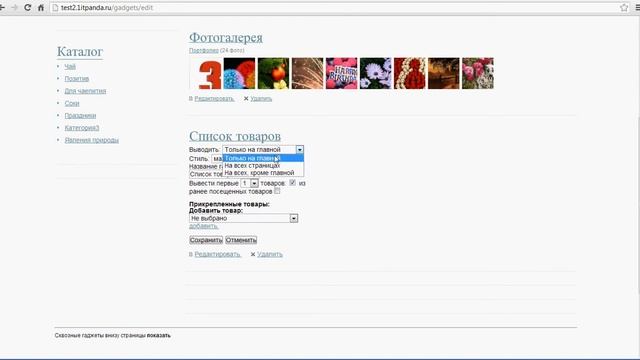Open the Happy Birthday thumbnail
The height and width of the screenshot is (360, 640).
pyautogui.click(x=341, y=73)
